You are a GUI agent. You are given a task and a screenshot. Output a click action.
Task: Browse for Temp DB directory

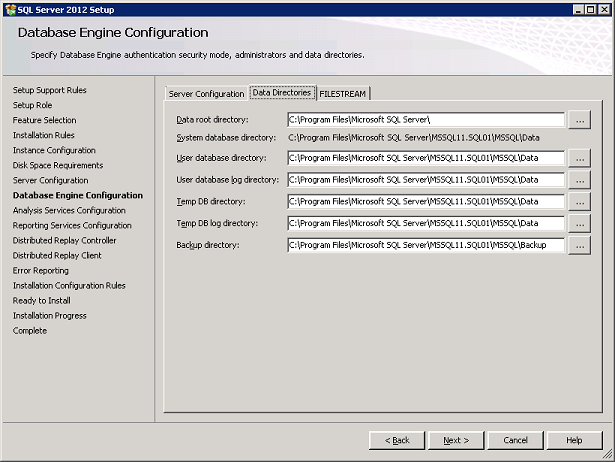pyautogui.click(x=580, y=202)
